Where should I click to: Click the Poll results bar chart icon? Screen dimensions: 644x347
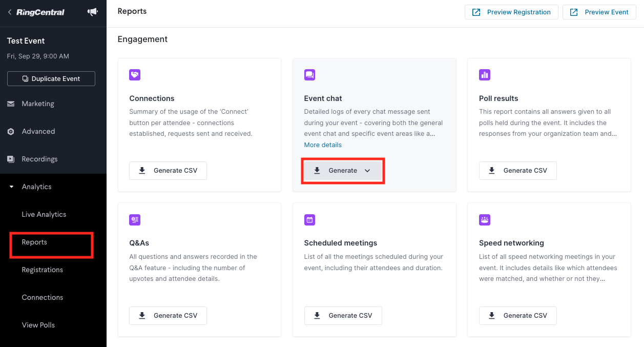[x=485, y=75]
